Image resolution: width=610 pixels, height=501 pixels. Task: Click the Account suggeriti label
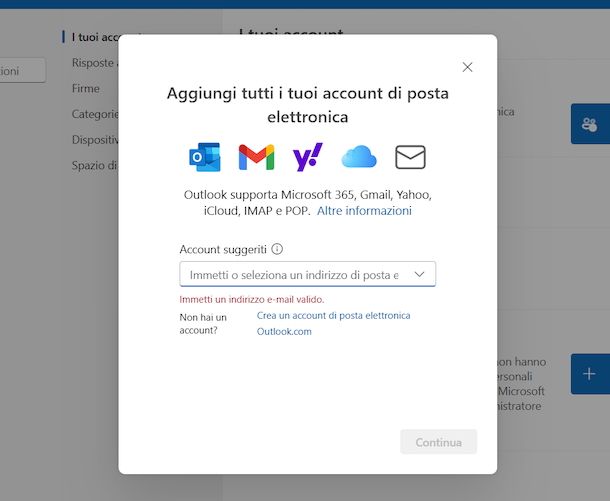point(223,249)
